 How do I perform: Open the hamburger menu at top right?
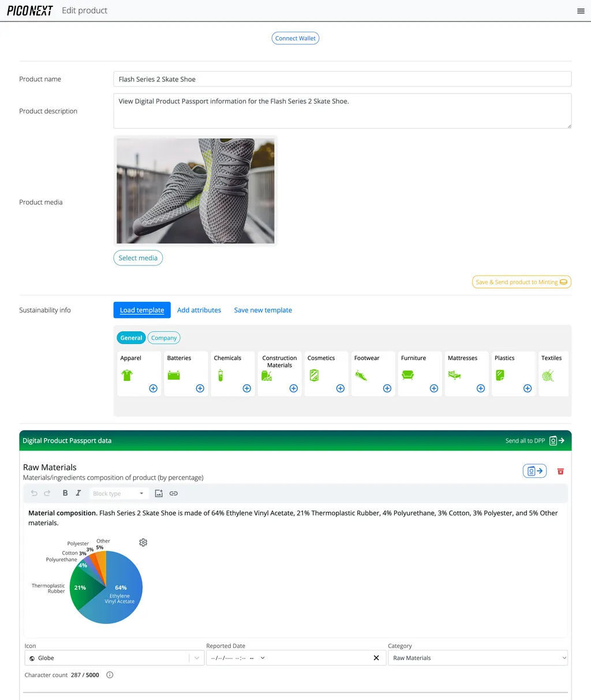[x=581, y=10]
